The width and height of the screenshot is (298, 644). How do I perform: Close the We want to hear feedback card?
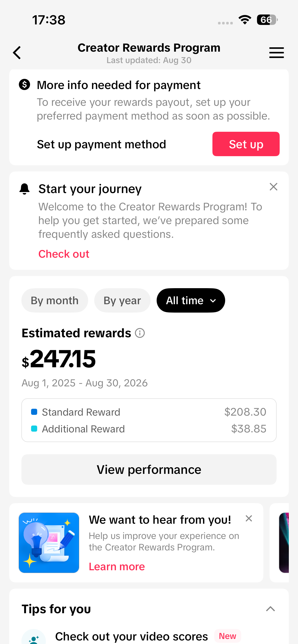[249, 518]
